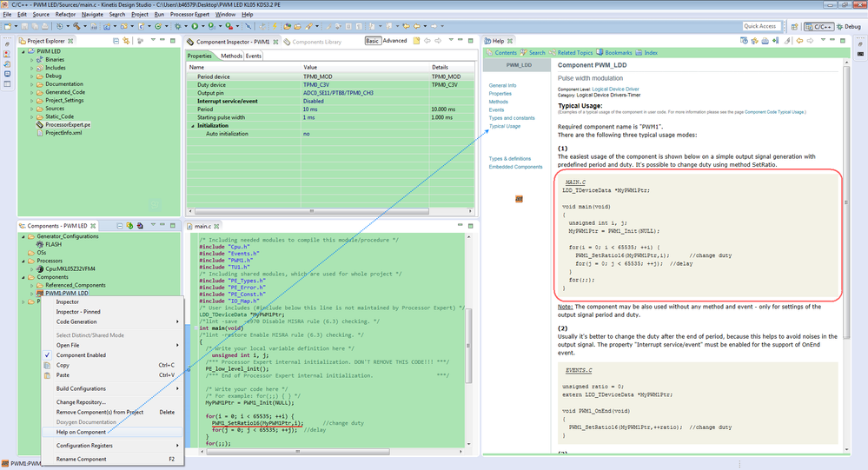
Task: Select Help on Component menu entry
Action: pos(112,432)
